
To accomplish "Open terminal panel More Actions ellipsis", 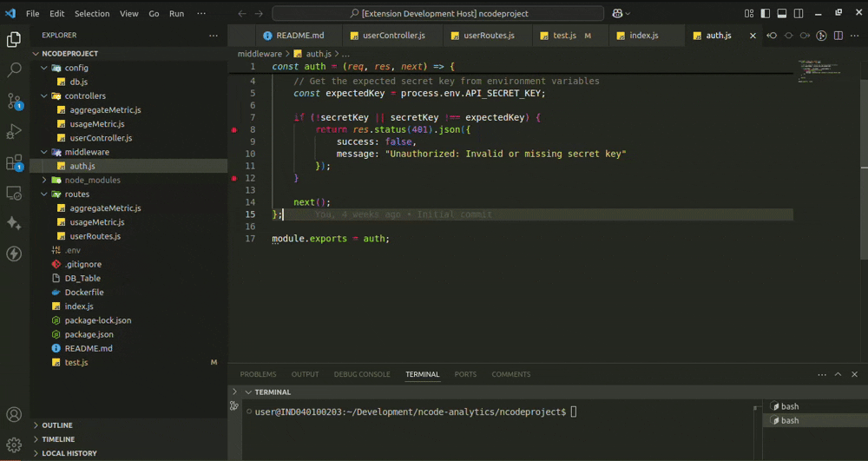I will (x=822, y=375).
